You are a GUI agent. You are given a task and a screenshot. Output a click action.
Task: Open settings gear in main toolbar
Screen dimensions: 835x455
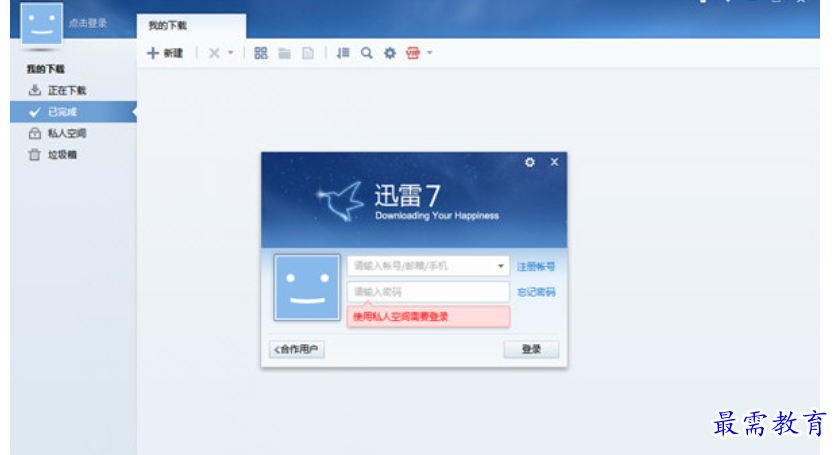[x=390, y=53]
